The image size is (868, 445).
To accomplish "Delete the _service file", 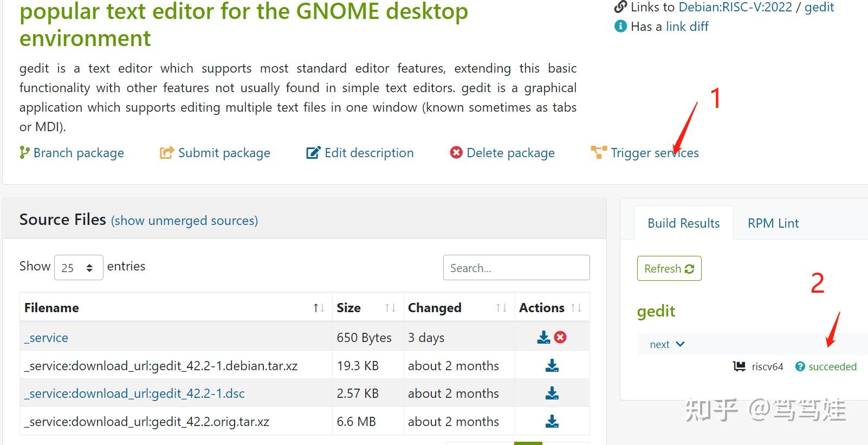I will coord(561,338).
